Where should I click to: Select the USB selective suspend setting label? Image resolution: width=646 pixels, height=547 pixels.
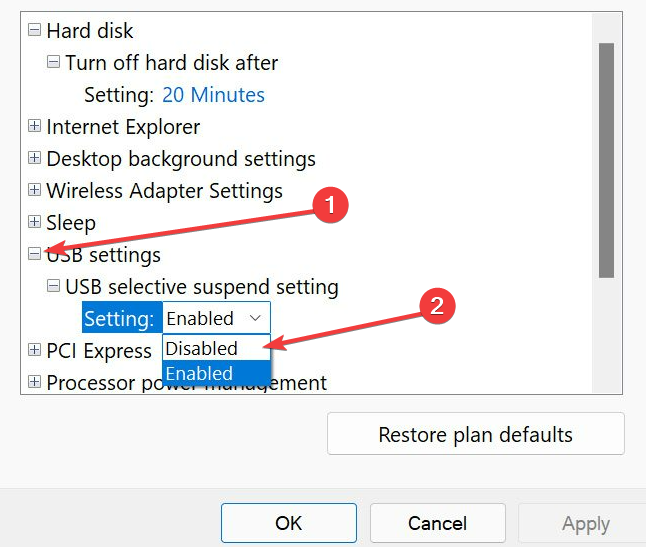[x=202, y=287]
